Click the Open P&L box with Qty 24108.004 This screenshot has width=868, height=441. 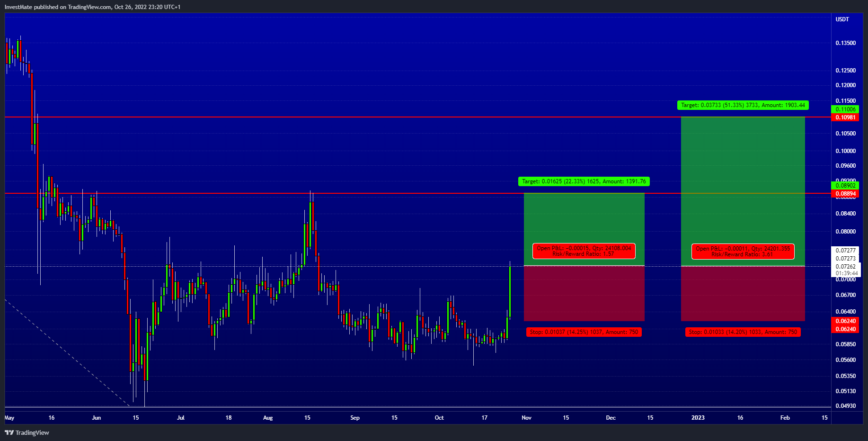(x=584, y=251)
